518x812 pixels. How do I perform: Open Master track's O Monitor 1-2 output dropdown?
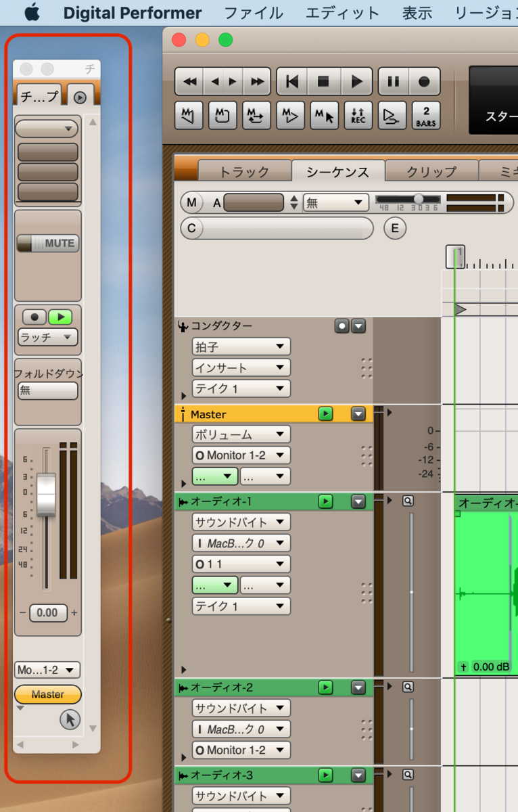coord(241,455)
